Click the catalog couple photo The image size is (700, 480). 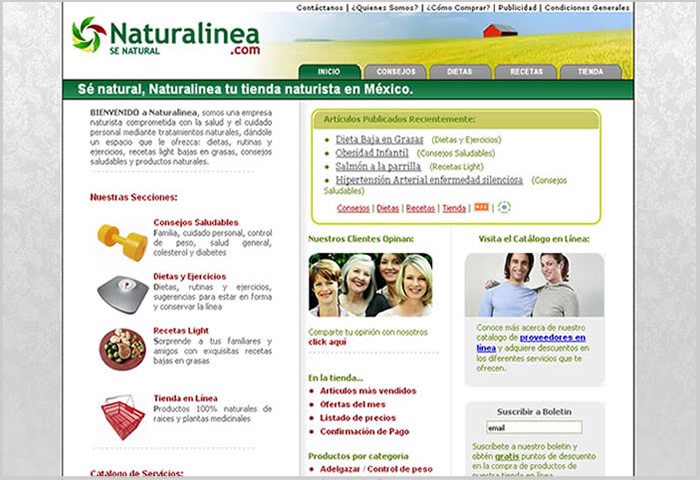(x=534, y=285)
